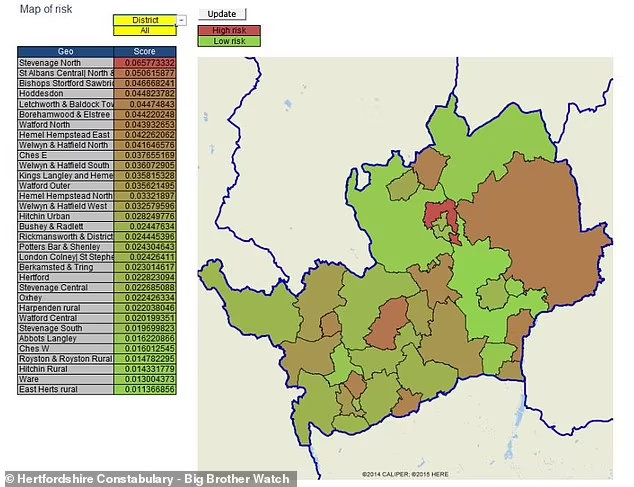Select the Watford North row
The width and height of the screenshot is (634, 487).
tap(66, 125)
